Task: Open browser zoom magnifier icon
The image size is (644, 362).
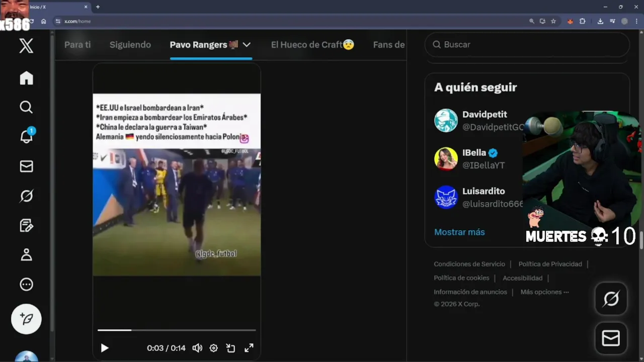Action: coord(532,21)
